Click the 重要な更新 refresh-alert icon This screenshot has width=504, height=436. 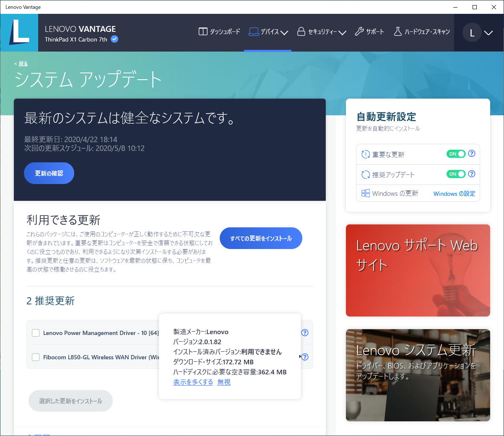[366, 155]
